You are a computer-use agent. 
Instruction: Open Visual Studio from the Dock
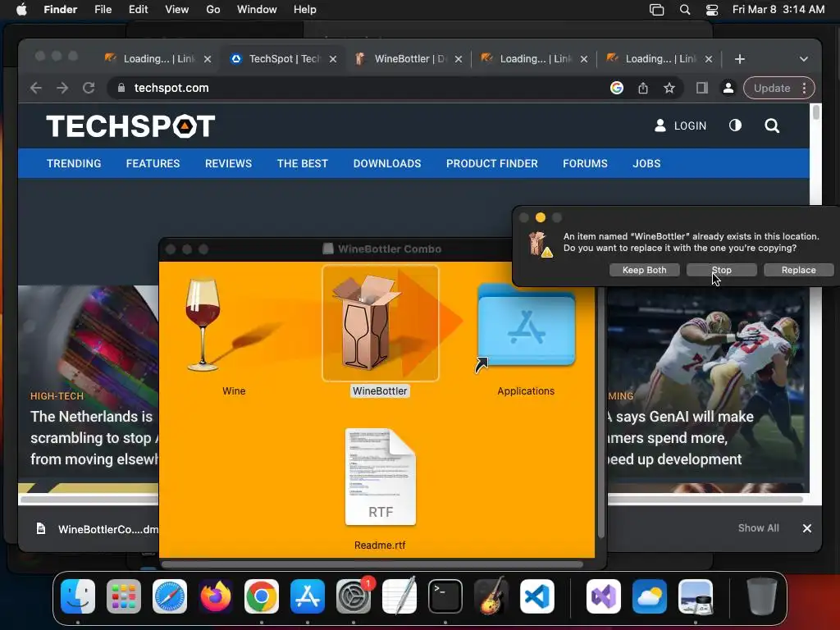pyautogui.click(x=604, y=596)
